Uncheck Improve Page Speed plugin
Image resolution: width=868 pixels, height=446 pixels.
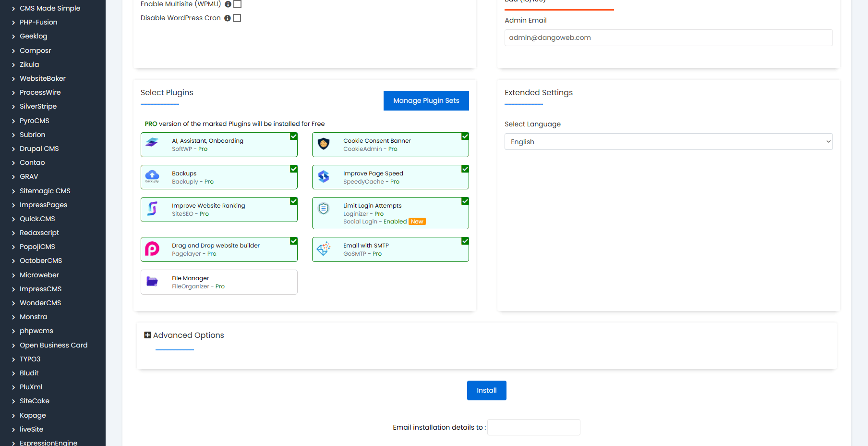465,169
